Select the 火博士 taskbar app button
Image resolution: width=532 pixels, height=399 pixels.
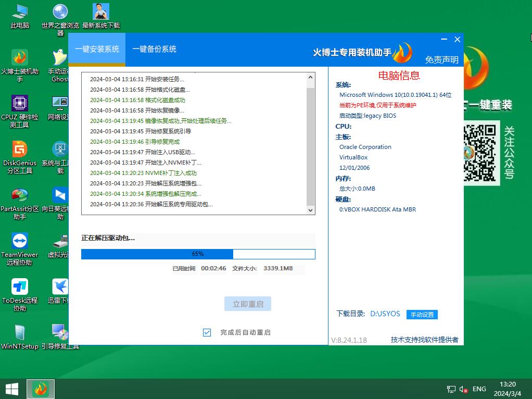click(41, 389)
